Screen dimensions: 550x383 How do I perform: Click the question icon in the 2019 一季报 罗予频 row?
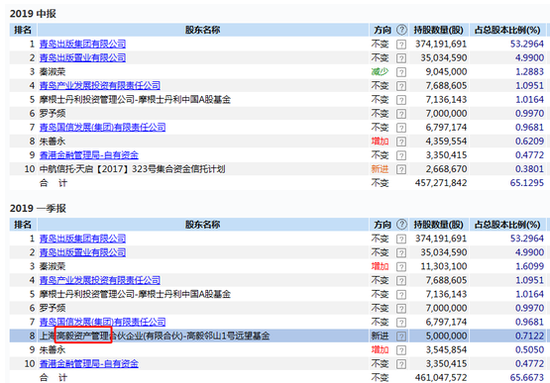[x=401, y=308]
